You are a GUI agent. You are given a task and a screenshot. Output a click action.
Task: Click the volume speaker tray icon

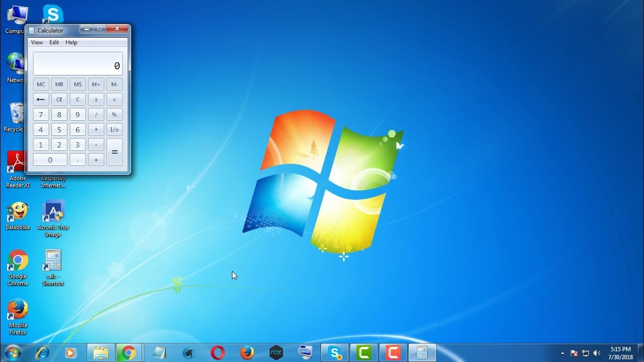click(x=597, y=353)
